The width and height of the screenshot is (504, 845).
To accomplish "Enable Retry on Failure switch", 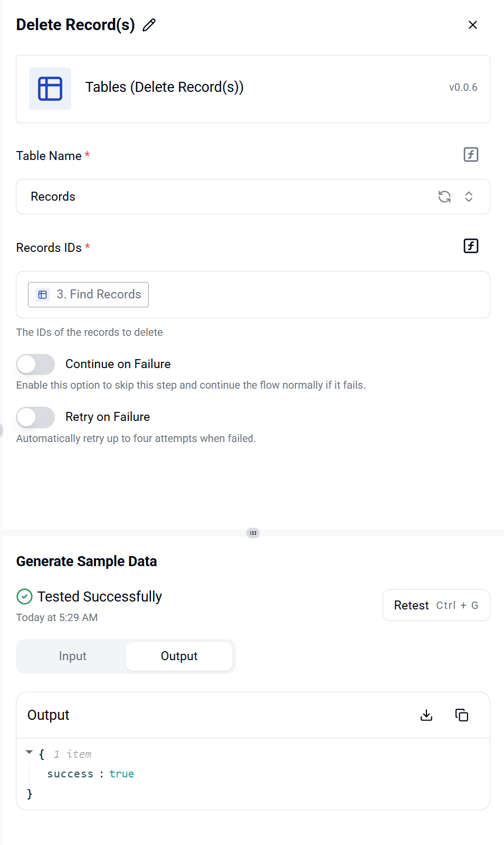I will point(35,417).
